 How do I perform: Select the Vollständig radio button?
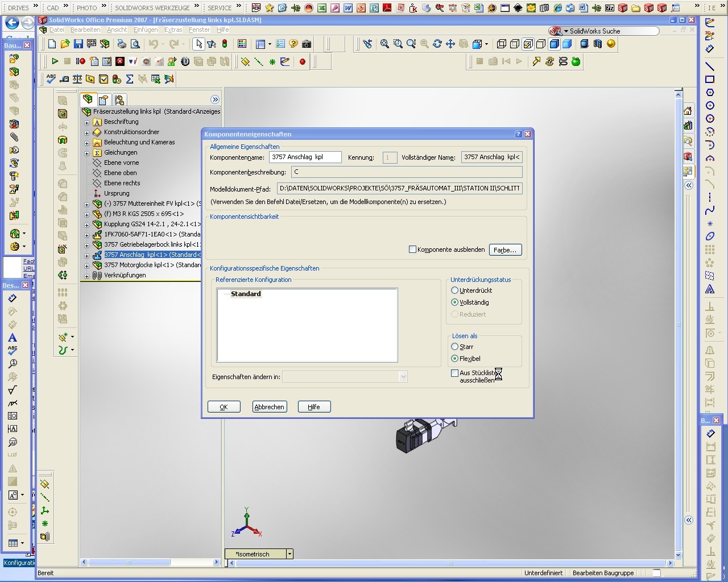pyautogui.click(x=454, y=302)
